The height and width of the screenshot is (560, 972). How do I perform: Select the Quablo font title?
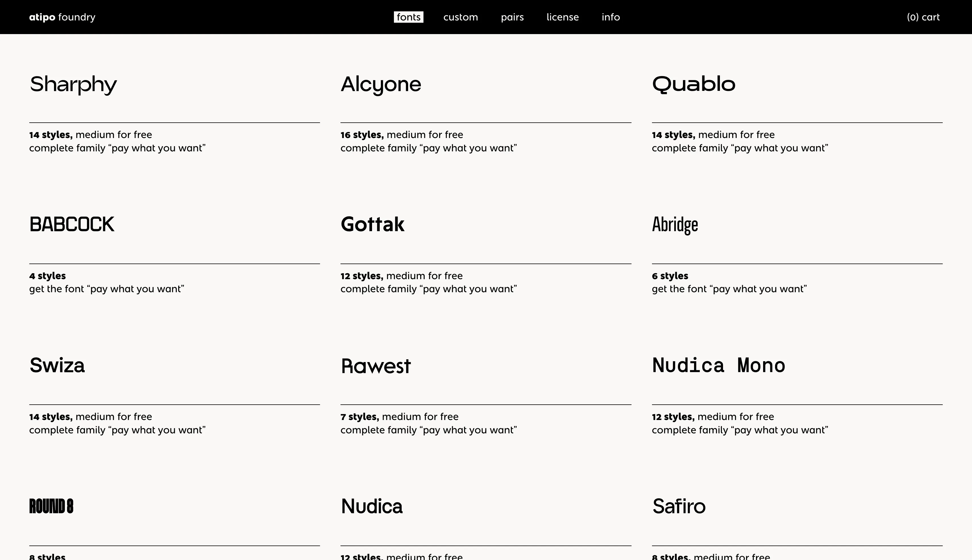pyautogui.click(x=693, y=84)
